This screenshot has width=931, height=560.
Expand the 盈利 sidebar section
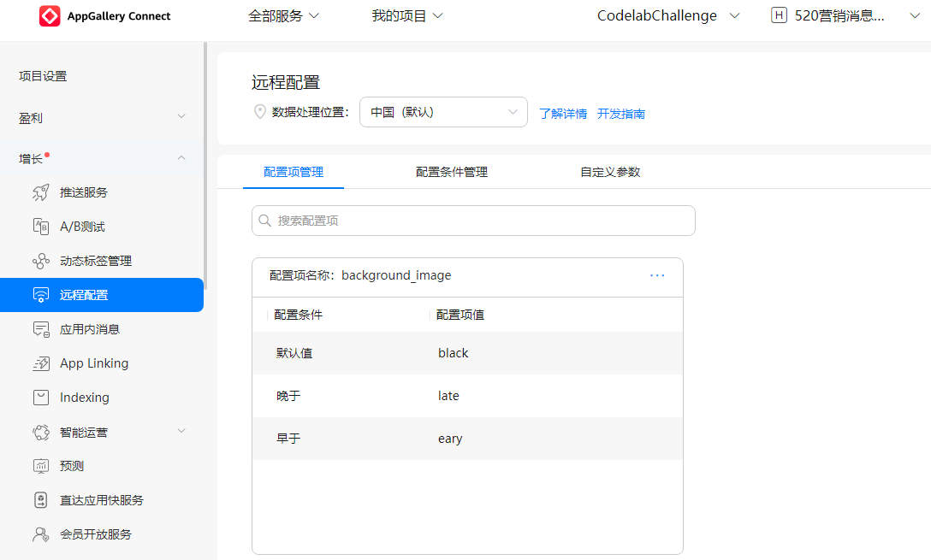(x=181, y=117)
